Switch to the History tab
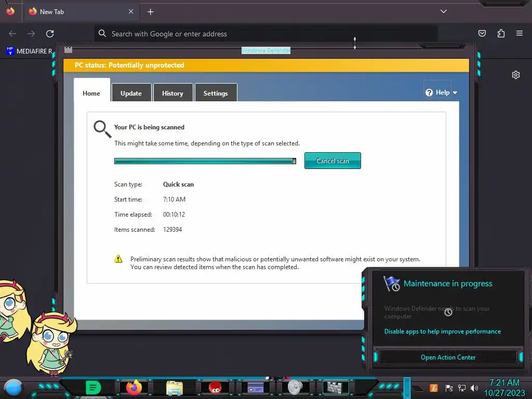This screenshot has height=399, width=532. tap(172, 93)
